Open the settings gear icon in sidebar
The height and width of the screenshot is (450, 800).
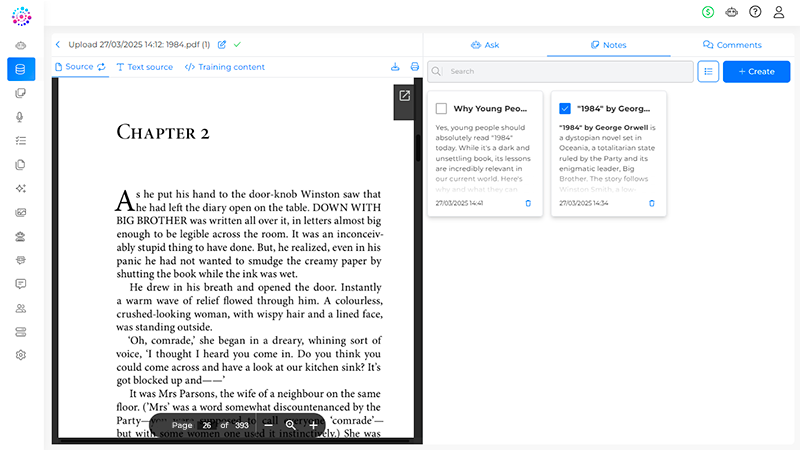(21, 355)
